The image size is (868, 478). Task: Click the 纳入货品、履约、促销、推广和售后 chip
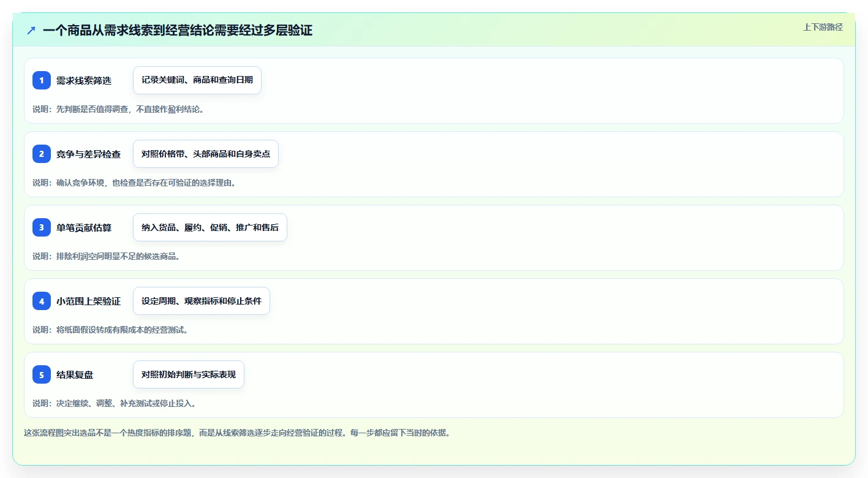(x=210, y=227)
